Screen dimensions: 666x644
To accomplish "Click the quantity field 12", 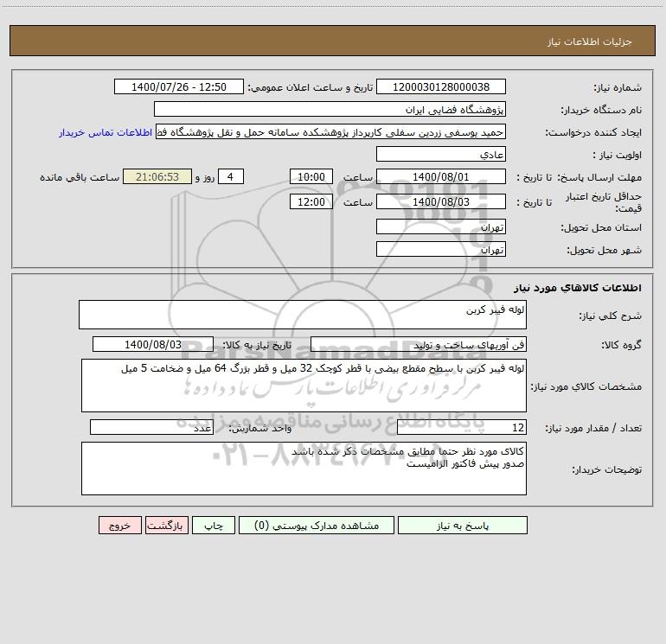I will point(462,428).
